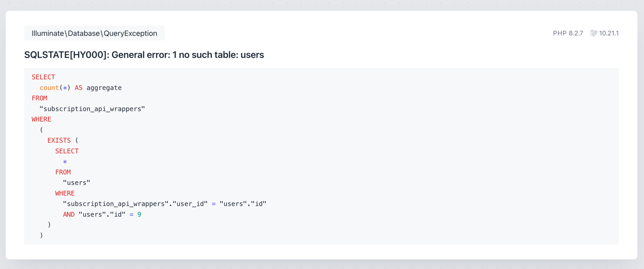Click the Illuminate\Database\QueryException class badge
This screenshot has width=644, height=269.
(x=94, y=33)
